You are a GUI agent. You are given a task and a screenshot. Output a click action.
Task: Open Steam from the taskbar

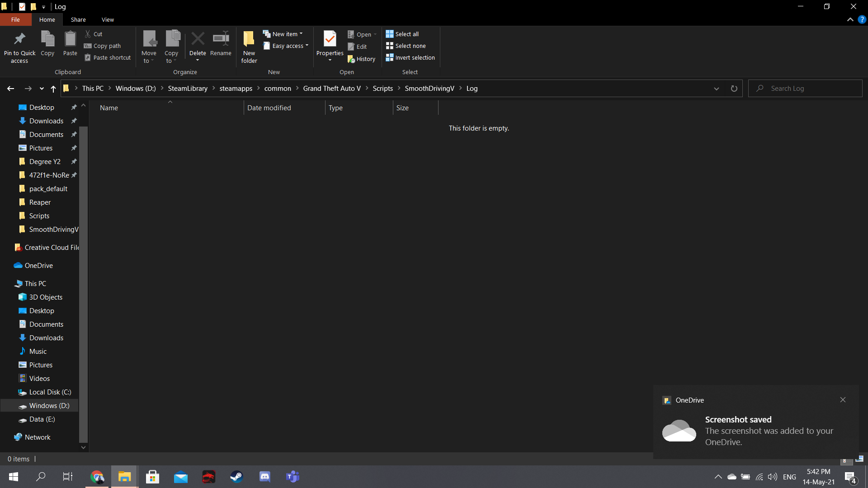pyautogui.click(x=236, y=477)
